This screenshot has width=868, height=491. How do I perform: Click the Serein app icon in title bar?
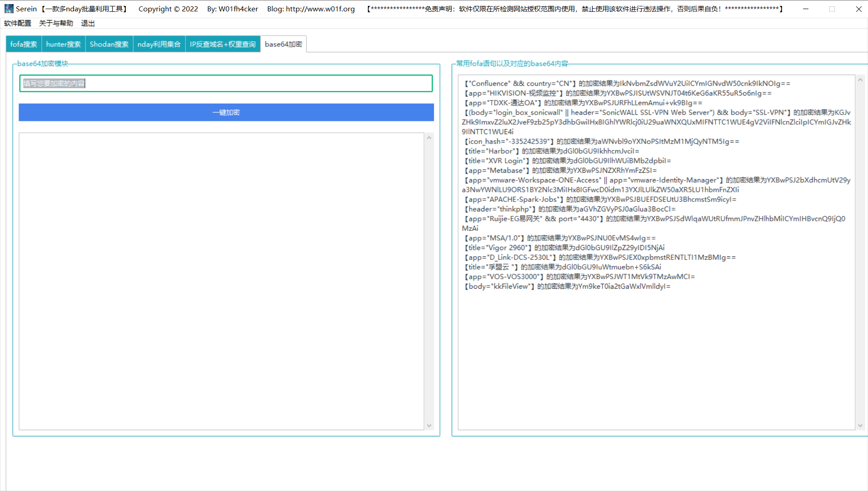(9, 9)
